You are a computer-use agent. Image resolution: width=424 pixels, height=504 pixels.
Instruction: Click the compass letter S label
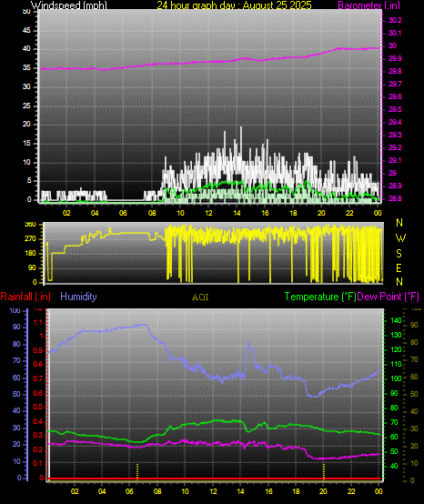pyautogui.click(x=399, y=254)
